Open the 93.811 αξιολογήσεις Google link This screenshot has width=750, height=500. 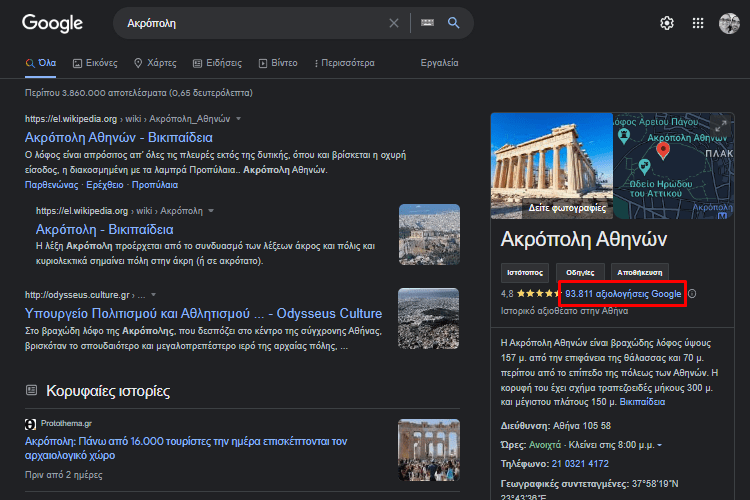(x=623, y=294)
